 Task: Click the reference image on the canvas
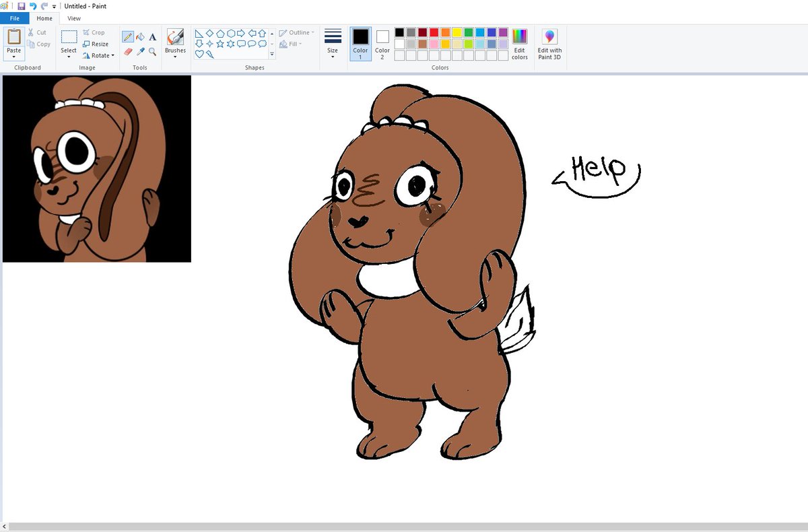tap(97, 168)
